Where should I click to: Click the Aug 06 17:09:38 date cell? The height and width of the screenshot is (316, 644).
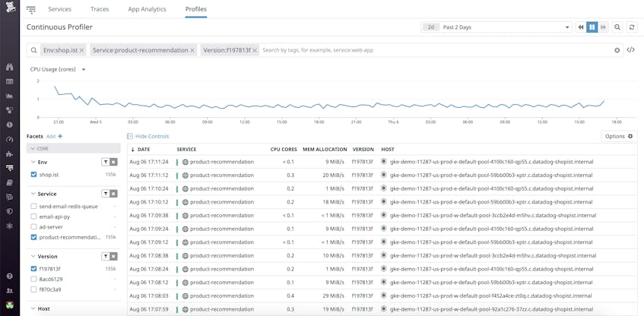click(x=149, y=216)
